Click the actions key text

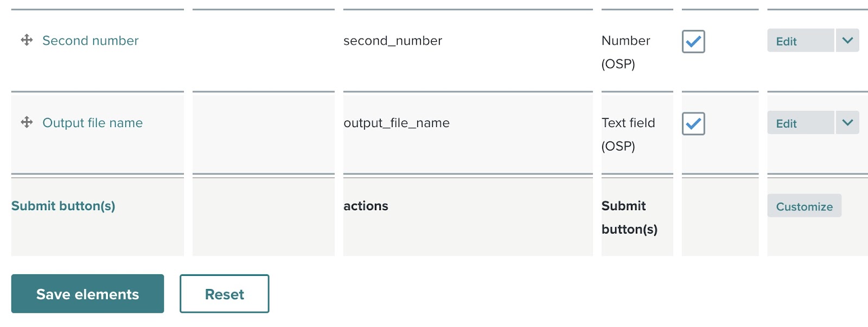(x=366, y=206)
